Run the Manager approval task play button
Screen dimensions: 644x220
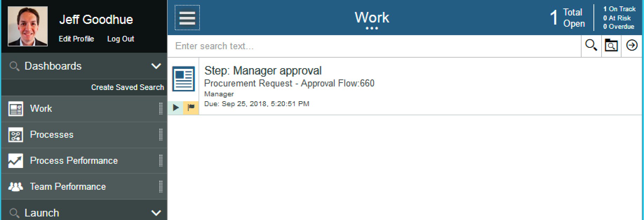(176, 108)
